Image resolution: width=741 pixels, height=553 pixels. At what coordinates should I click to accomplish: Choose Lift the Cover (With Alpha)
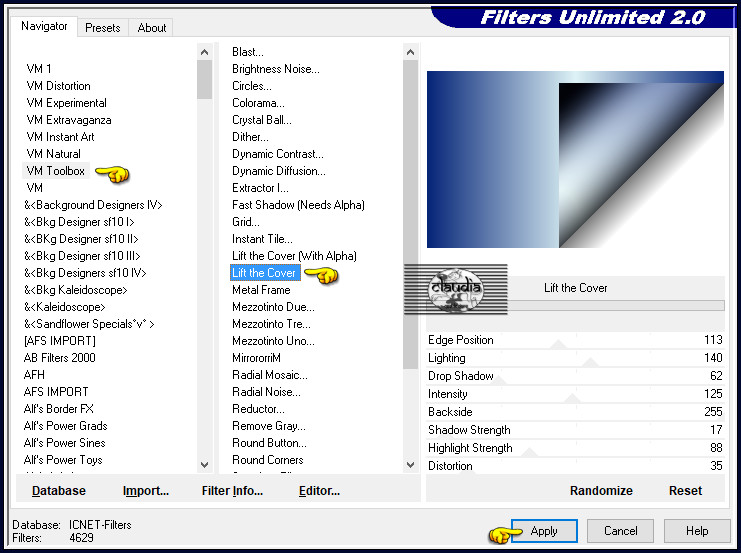(294, 256)
